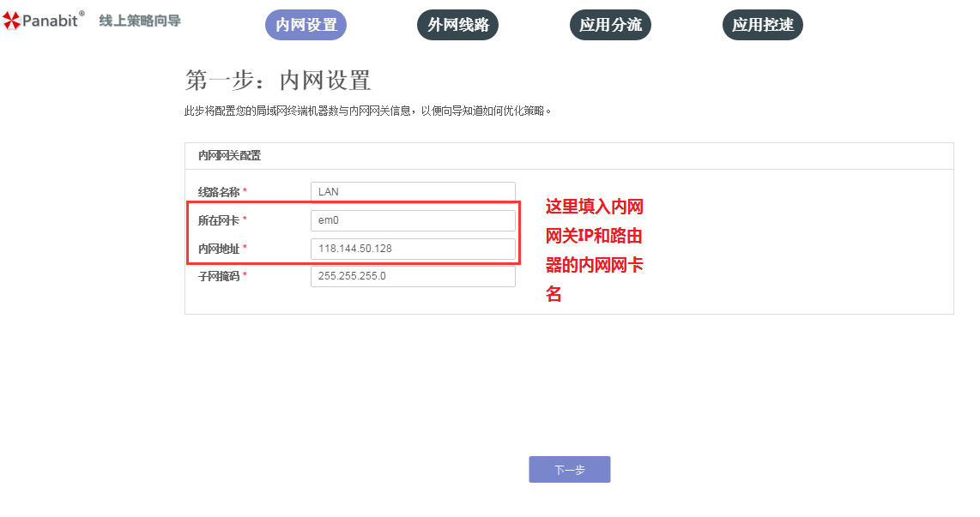Click the 第一步：内网设置 page heading
This screenshot has width=980, height=517.
coord(278,81)
